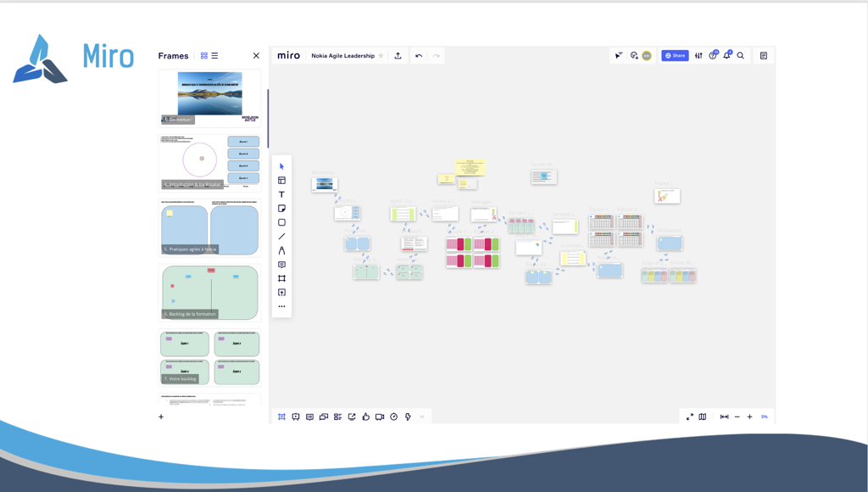Open the Templates tool
This screenshot has height=492, width=868.
coord(281,181)
